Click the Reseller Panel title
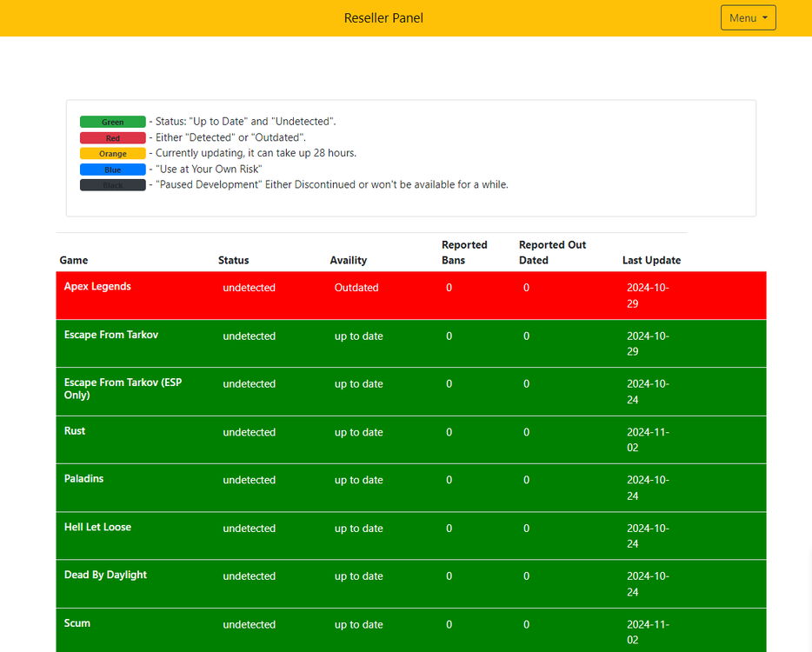Image resolution: width=812 pixels, height=652 pixels. point(383,18)
